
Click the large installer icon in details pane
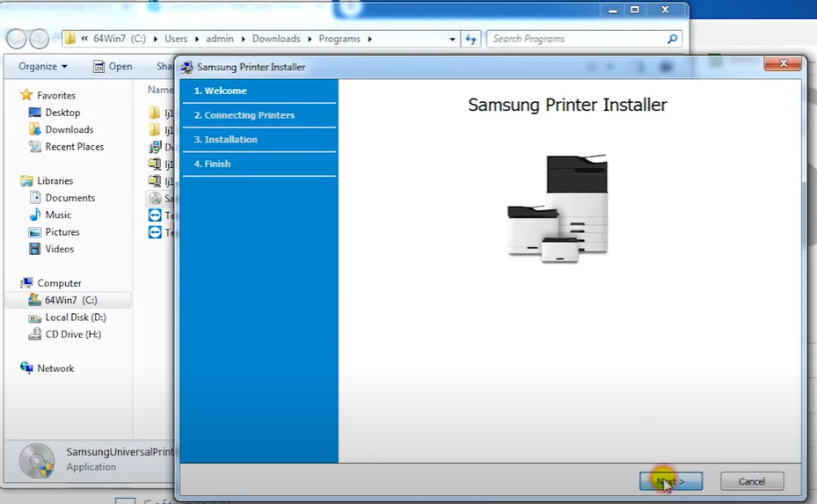[36, 461]
